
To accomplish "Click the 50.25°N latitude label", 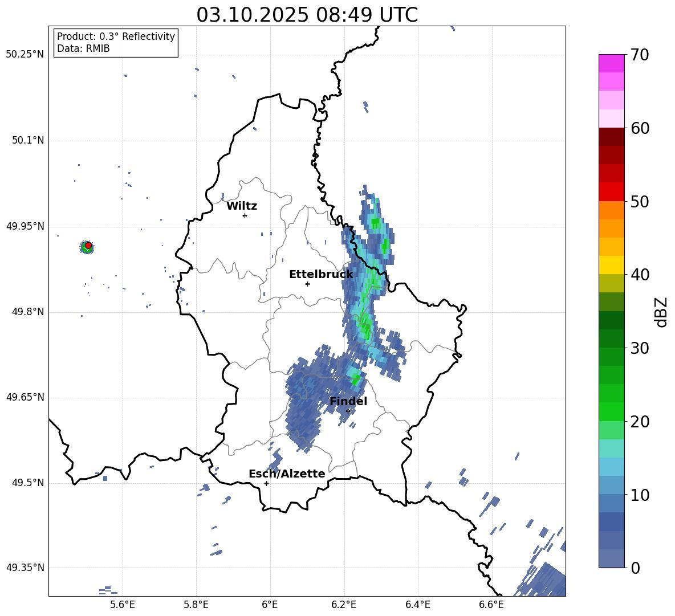I will (x=25, y=55).
